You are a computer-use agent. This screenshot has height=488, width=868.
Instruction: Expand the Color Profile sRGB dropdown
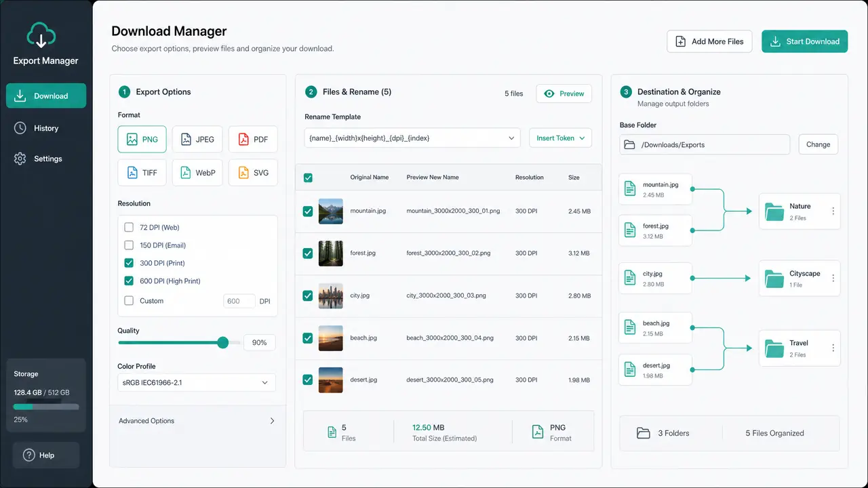point(197,382)
